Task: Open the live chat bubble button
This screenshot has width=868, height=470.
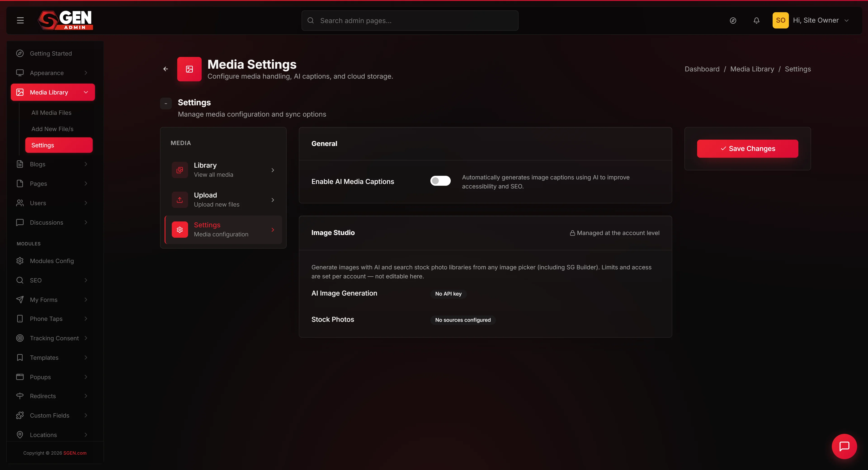Action: (x=844, y=446)
